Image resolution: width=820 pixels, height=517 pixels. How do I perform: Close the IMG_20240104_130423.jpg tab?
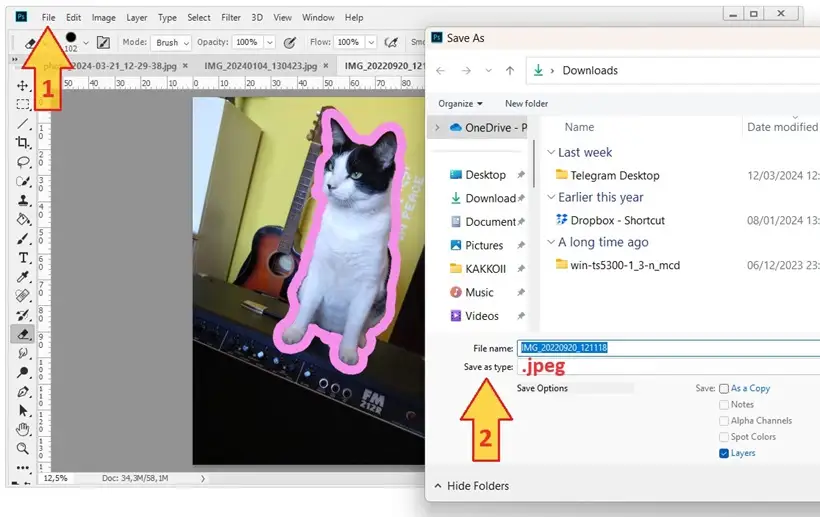click(x=326, y=66)
